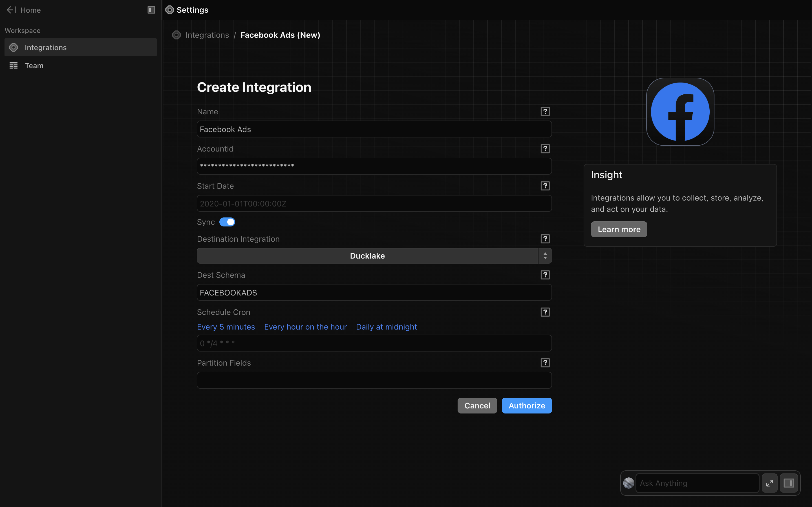The width and height of the screenshot is (812, 507).
Task: Click the Facebook logo thumbnail
Action: tap(680, 112)
